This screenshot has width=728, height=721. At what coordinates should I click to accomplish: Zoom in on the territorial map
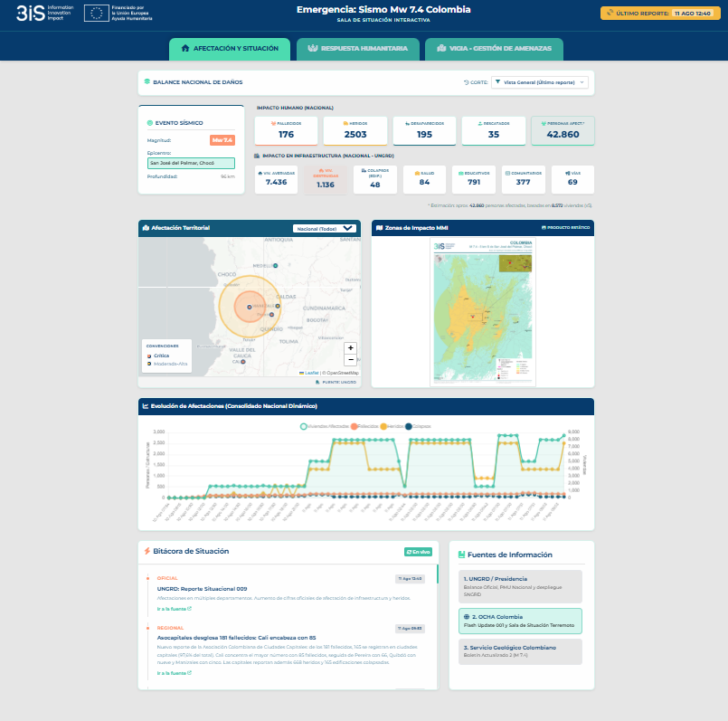pos(351,348)
